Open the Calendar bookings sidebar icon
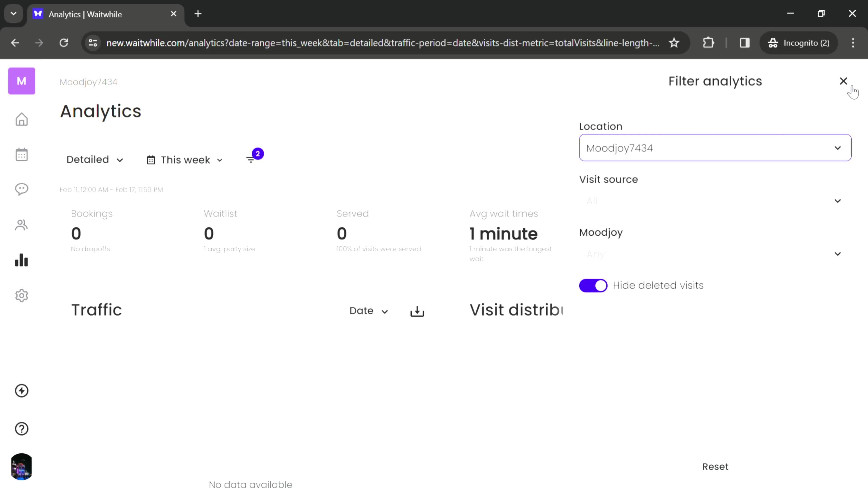Viewport: 868px width, 488px height. tap(21, 155)
